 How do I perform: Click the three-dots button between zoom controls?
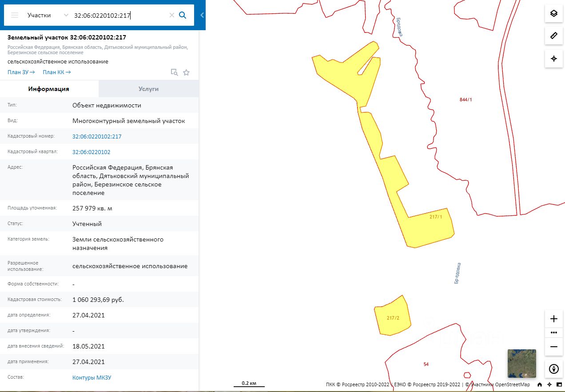click(554, 332)
